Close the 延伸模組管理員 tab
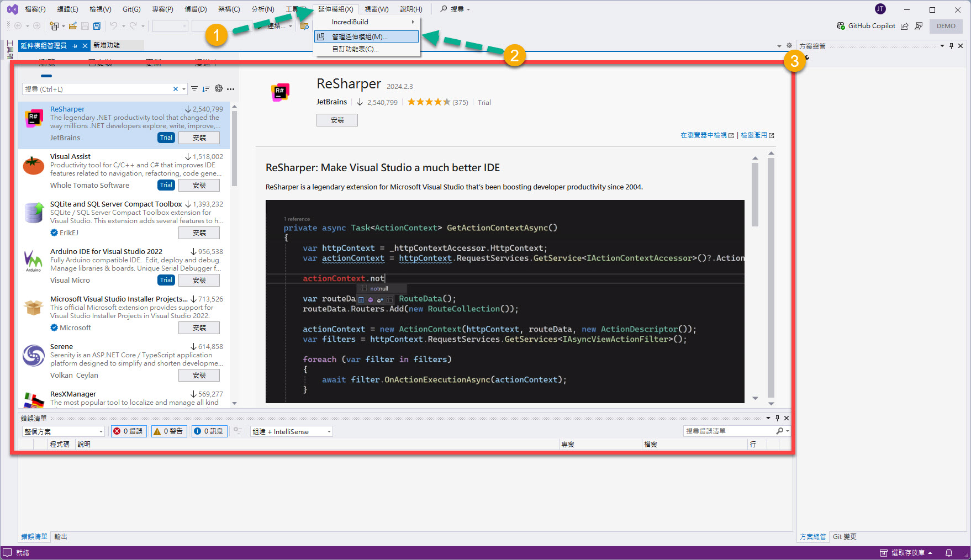This screenshot has width=971, height=560. 85,46
